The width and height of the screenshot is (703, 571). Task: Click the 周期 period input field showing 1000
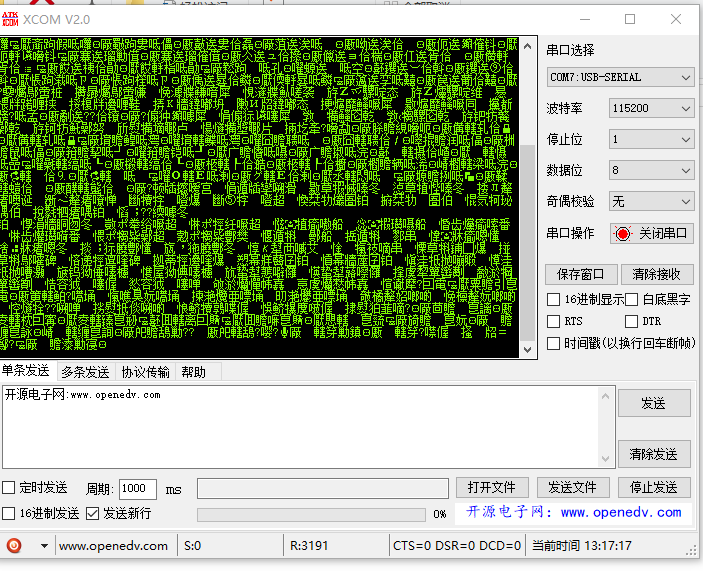pyautogui.click(x=138, y=489)
